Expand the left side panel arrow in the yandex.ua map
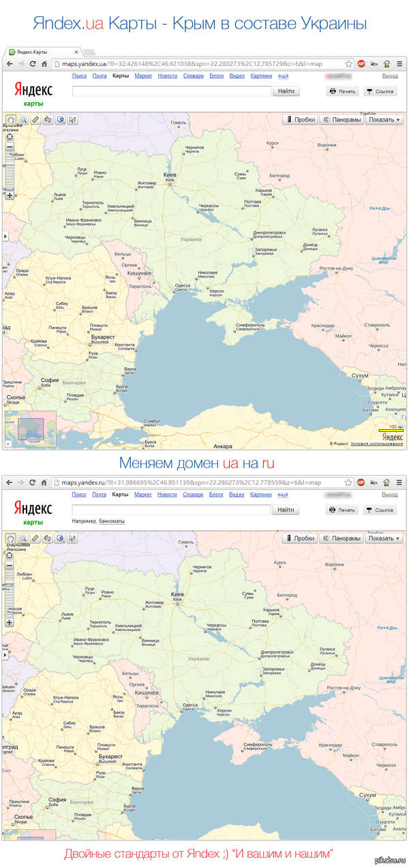 (5, 236)
